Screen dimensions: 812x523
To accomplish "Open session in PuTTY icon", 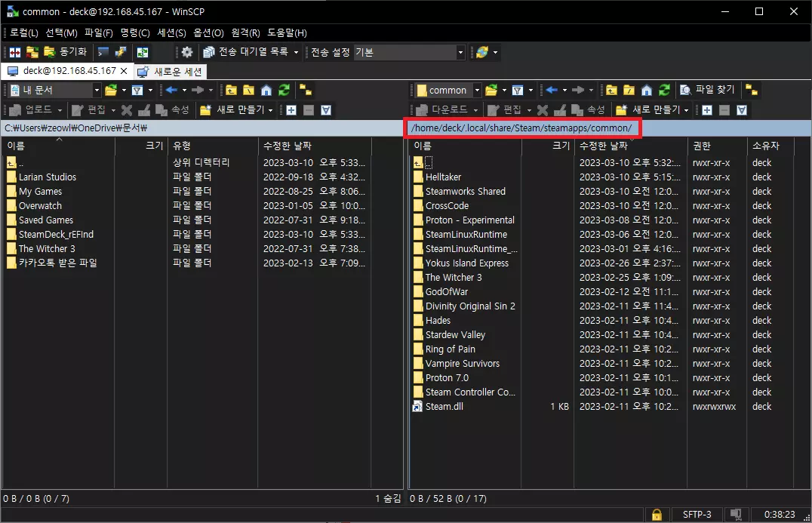I will click(x=121, y=52).
